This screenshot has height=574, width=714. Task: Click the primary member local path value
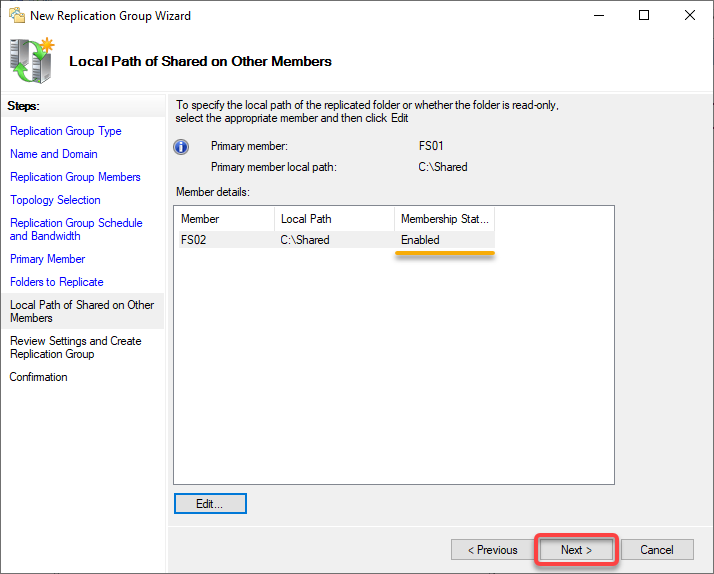[x=443, y=167]
